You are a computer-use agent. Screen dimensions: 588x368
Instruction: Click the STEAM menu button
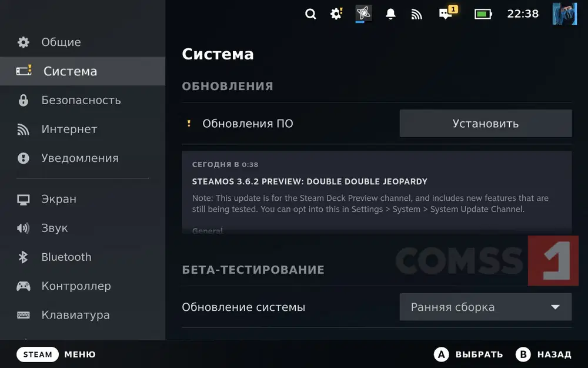coord(38,354)
